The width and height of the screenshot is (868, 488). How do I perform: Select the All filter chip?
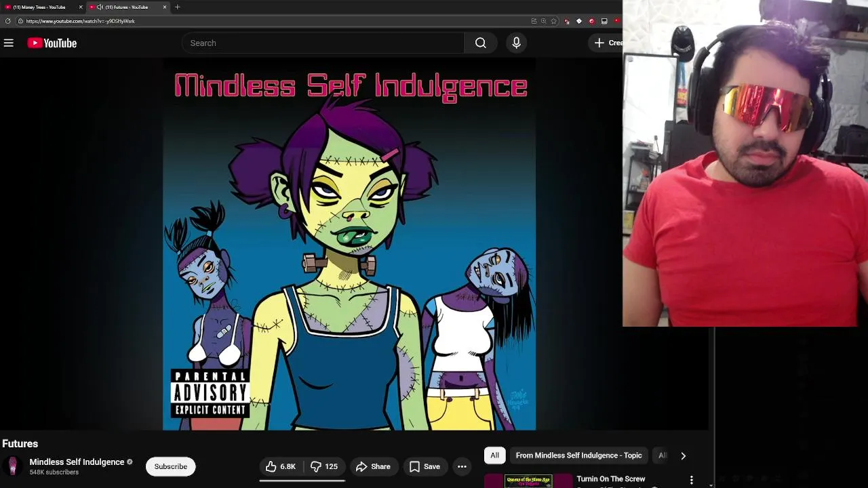pyautogui.click(x=494, y=455)
